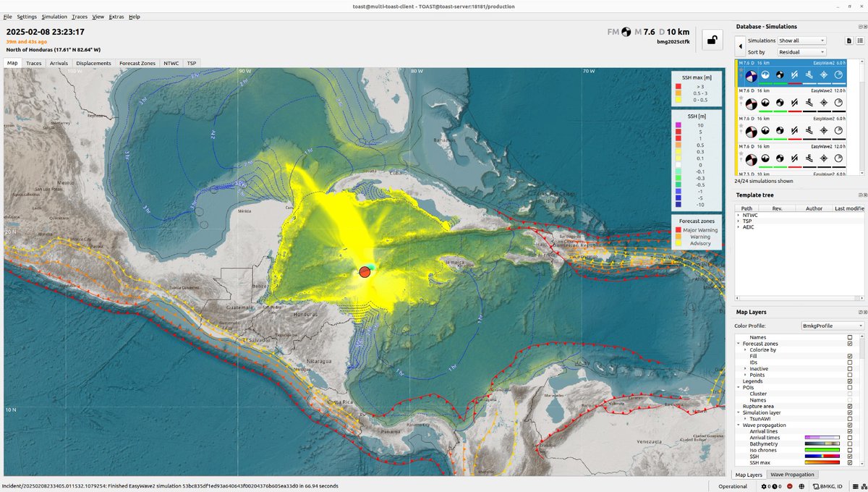Click the crosshair target icon in selected simulation row
The image size is (868, 492).
[x=824, y=75]
